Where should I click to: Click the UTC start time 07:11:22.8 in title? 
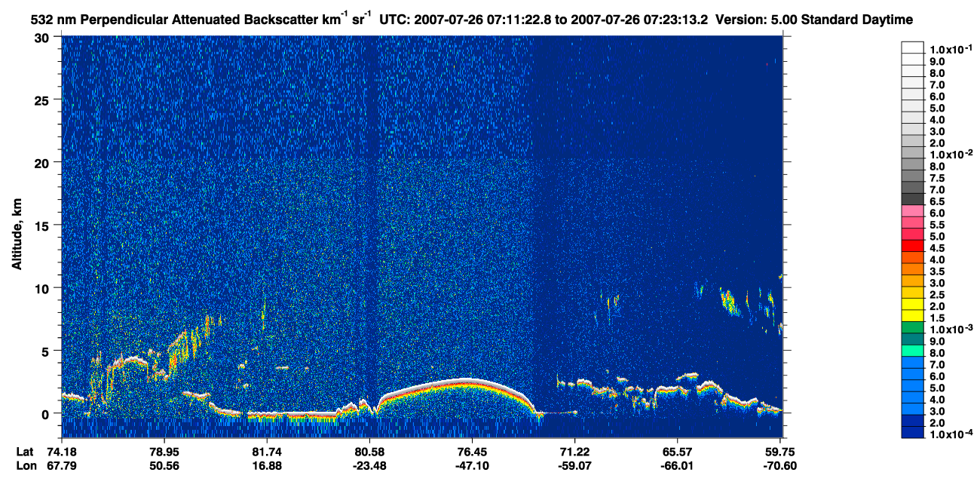click(x=517, y=20)
